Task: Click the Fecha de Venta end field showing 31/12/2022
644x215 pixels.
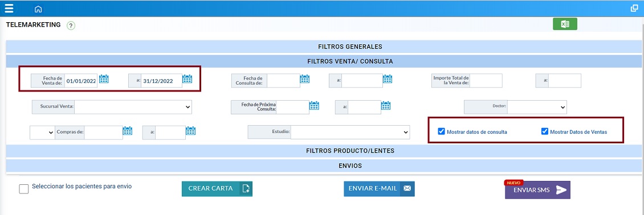Action: (161, 81)
